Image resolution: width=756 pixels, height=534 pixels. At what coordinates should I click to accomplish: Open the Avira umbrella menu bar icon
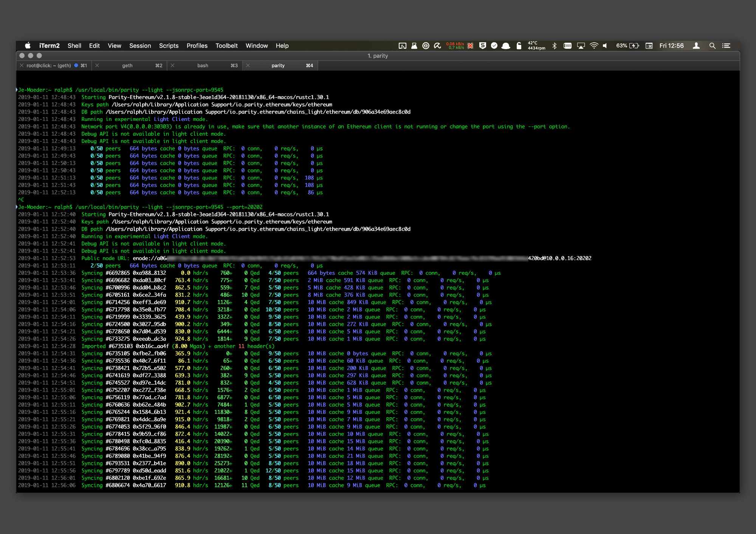(437, 46)
